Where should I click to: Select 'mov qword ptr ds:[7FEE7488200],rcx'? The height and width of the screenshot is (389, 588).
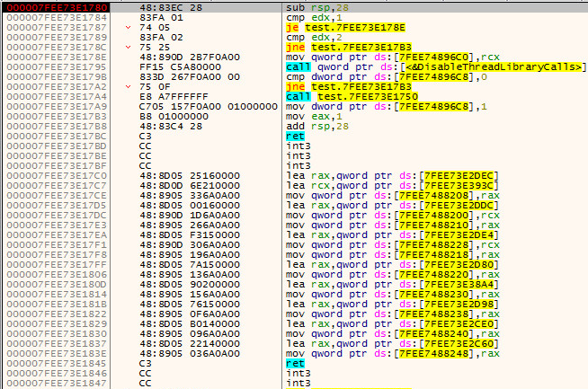[x=393, y=215]
